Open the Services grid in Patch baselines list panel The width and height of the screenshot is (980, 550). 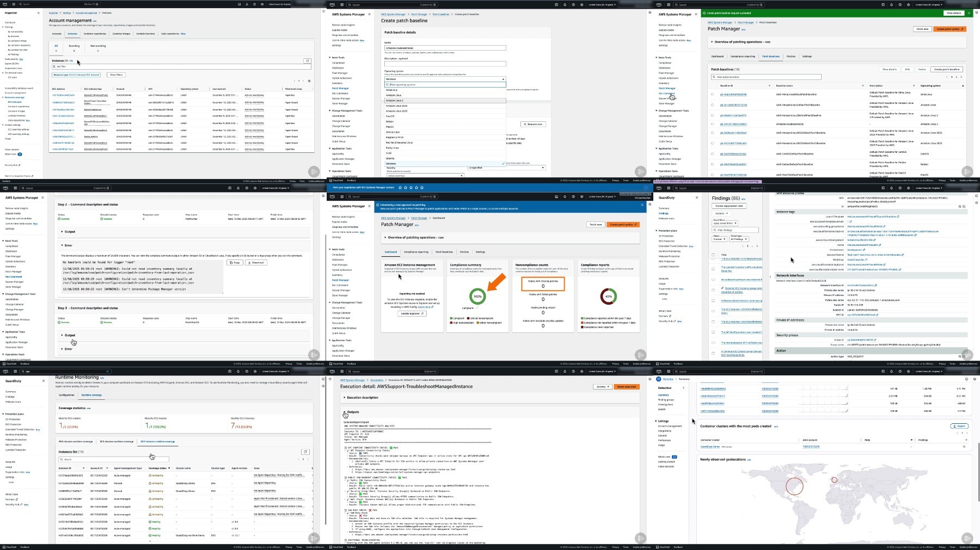668,4
